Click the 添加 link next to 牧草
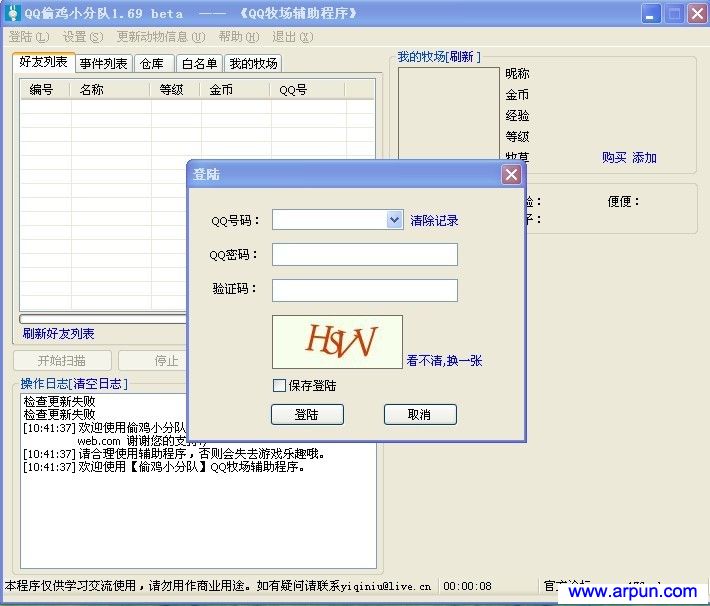 pyautogui.click(x=644, y=158)
